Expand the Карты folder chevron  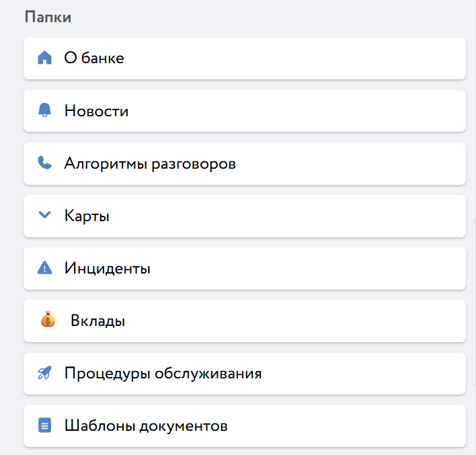[45, 216]
